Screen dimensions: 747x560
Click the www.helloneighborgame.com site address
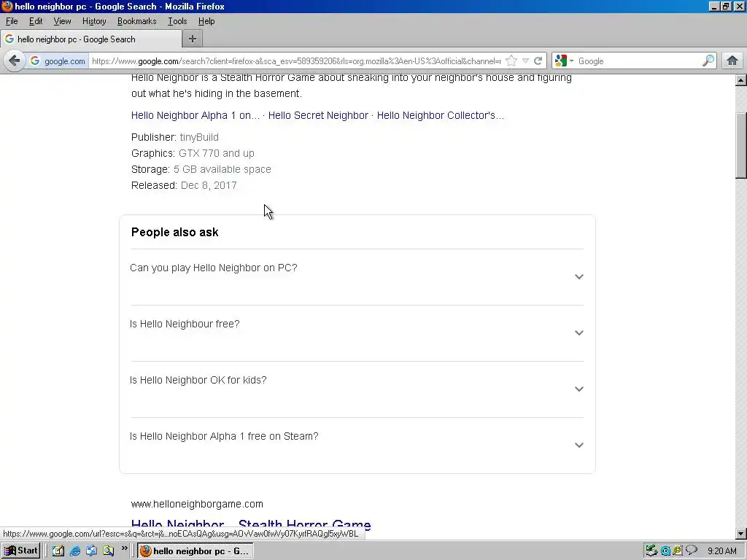point(197,504)
